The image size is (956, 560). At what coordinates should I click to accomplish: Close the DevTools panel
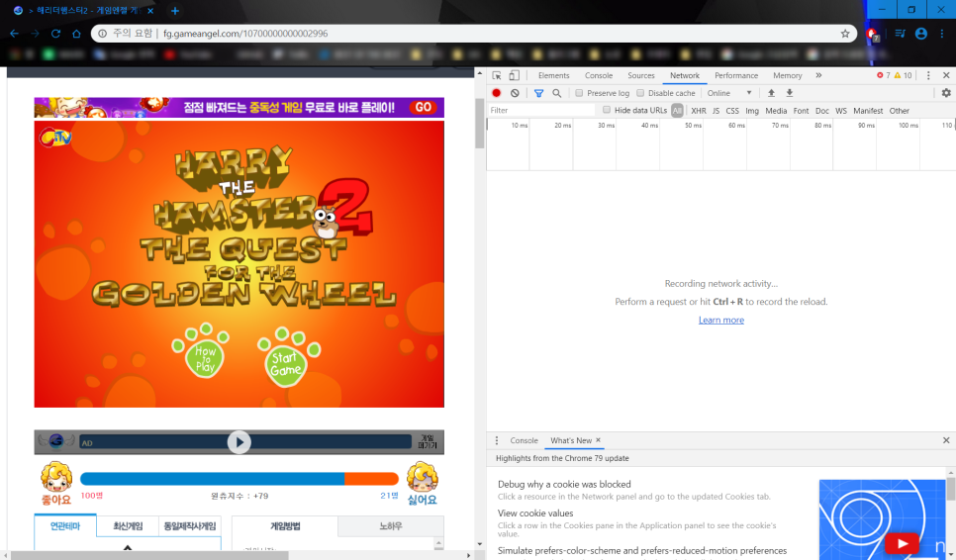pos(946,75)
